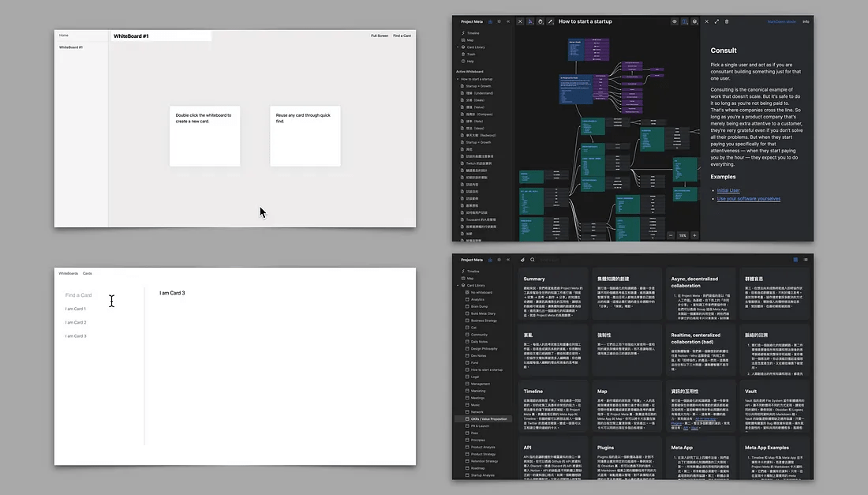Viewport: 868px width, 495px height.
Task: Open the Info tab in Consult panel
Action: 806,21
